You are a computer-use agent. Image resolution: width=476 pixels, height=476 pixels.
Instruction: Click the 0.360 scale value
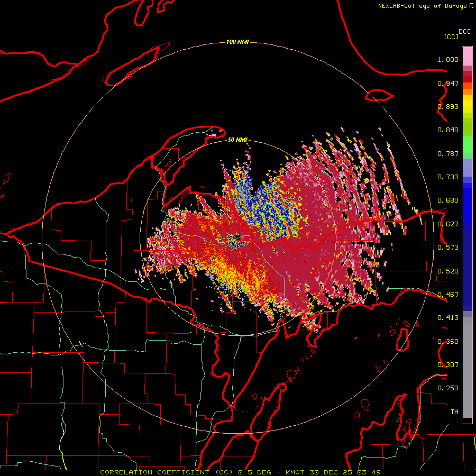click(448, 342)
